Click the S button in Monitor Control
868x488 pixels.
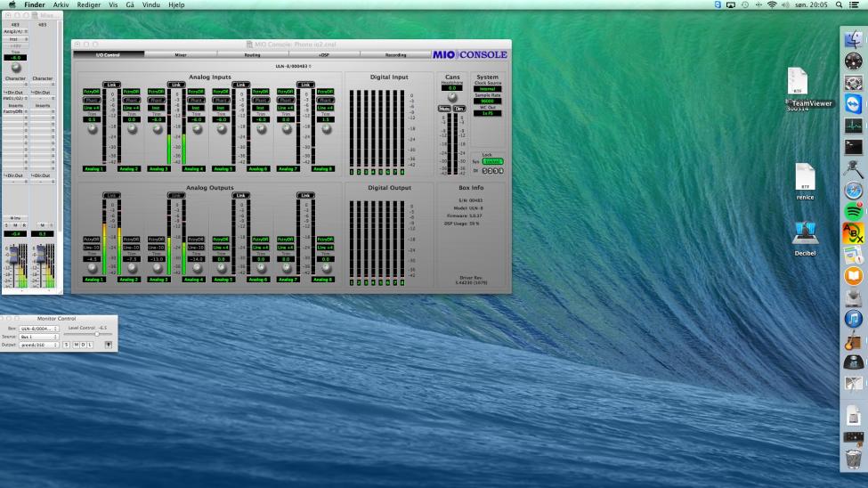coord(67,345)
